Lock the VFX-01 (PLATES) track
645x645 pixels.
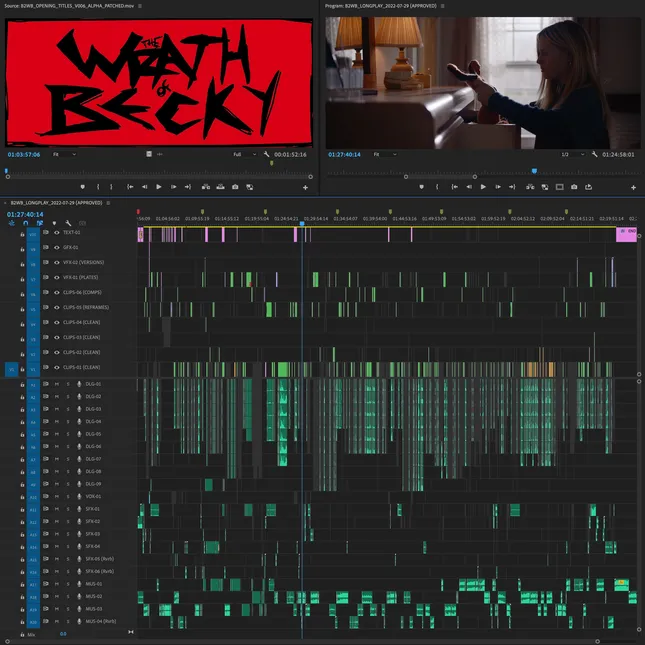[22, 279]
